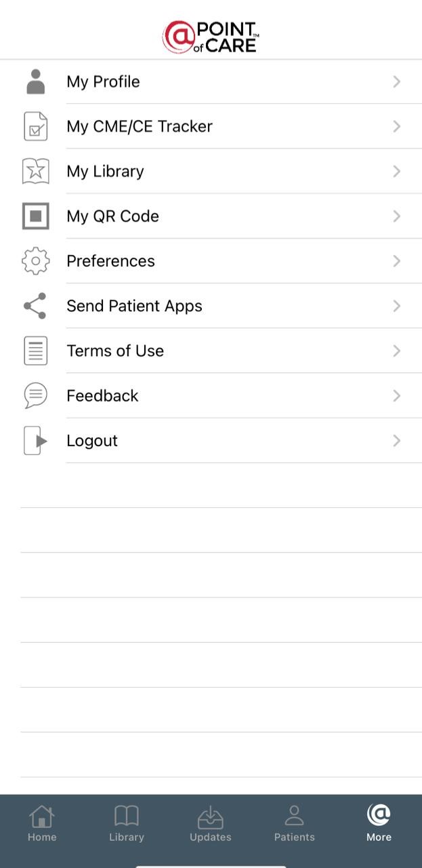Tap the Logout door arrow icon
The image size is (422, 868).
coord(36,441)
